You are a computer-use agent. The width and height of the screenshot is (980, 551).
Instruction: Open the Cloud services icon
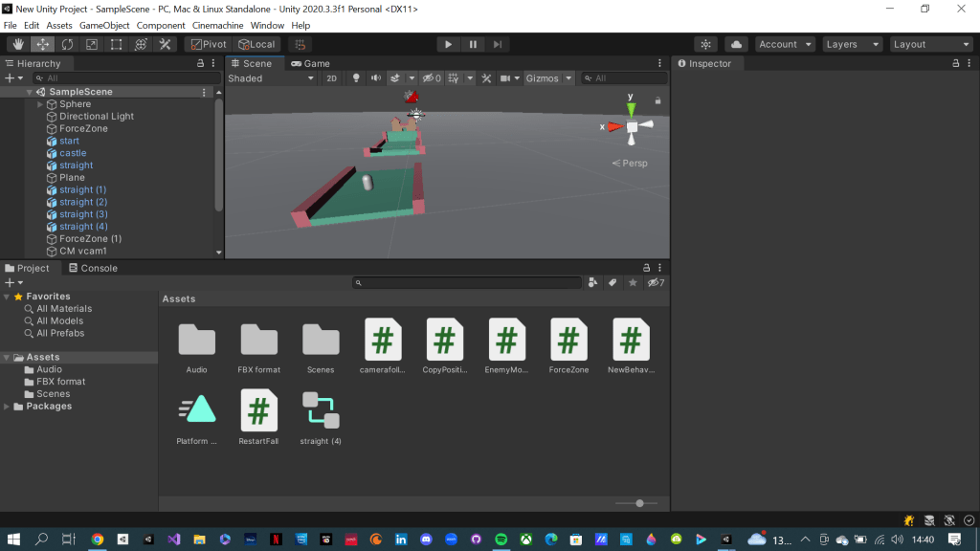[x=736, y=44]
